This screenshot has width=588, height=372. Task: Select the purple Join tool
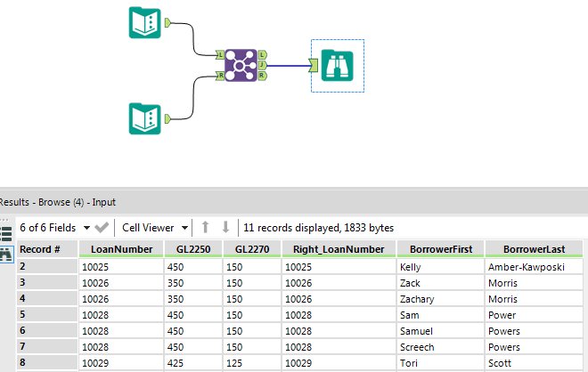[241, 66]
